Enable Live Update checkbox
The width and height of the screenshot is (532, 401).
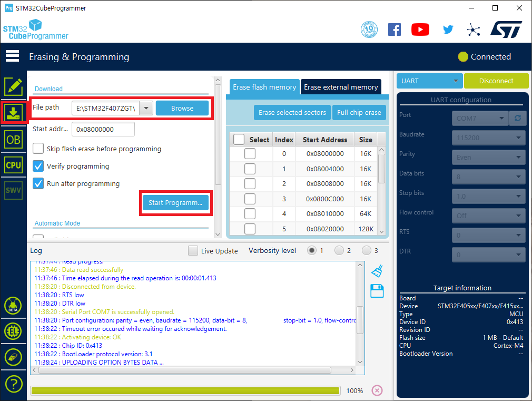pyautogui.click(x=193, y=251)
